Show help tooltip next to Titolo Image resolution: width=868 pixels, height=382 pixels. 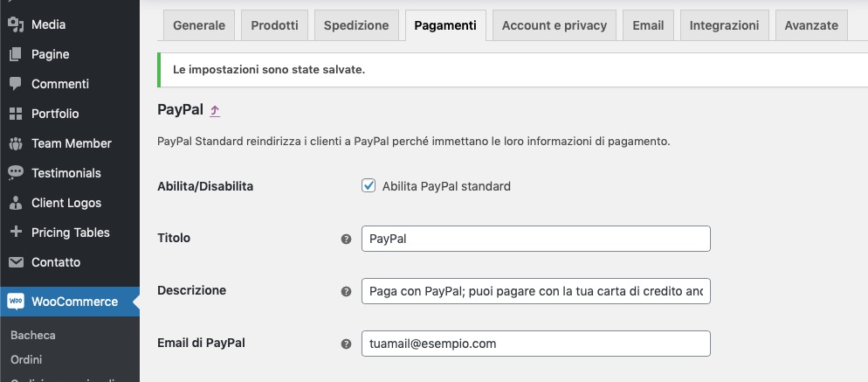tap(346, 239)
